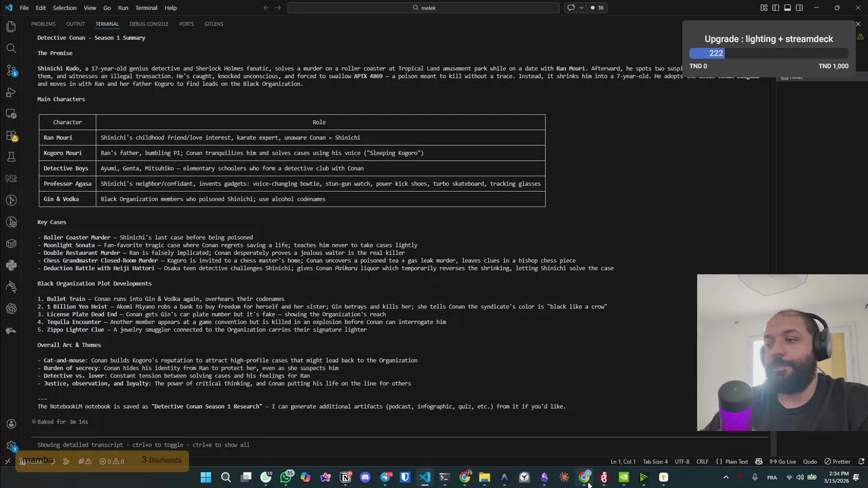The height and width of the screenshot is (488, 868).
Task: Click the errors and warnings count in status bar
Action: point(112,462)
